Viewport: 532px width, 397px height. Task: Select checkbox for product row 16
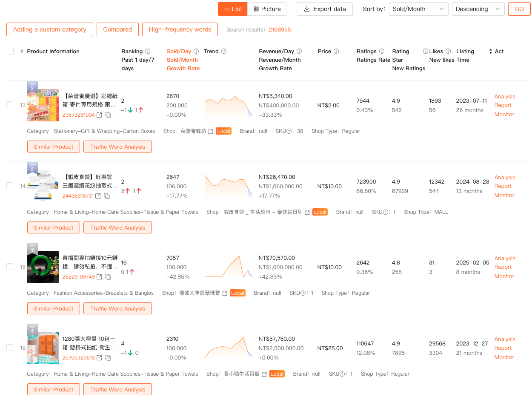[x=10, y=348]
